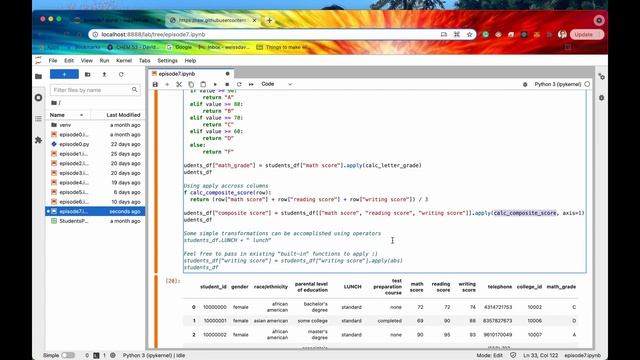Run the selected cell
The width and height of the screenshot is (640, 360).
pos(215,84)
